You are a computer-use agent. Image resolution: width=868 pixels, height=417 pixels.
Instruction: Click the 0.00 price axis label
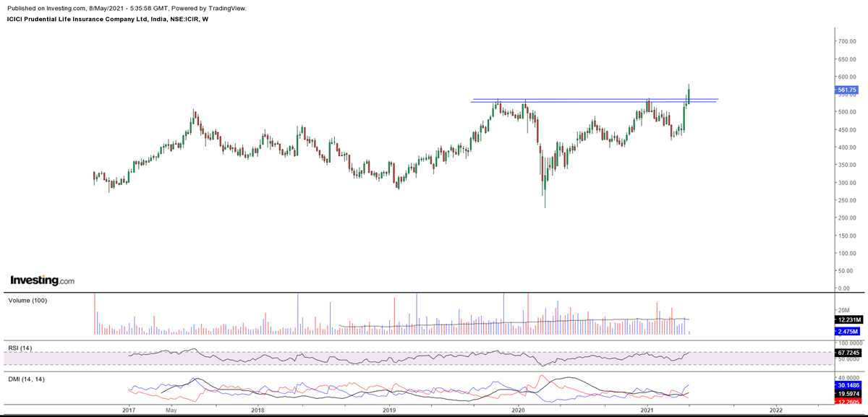(844, 288)
